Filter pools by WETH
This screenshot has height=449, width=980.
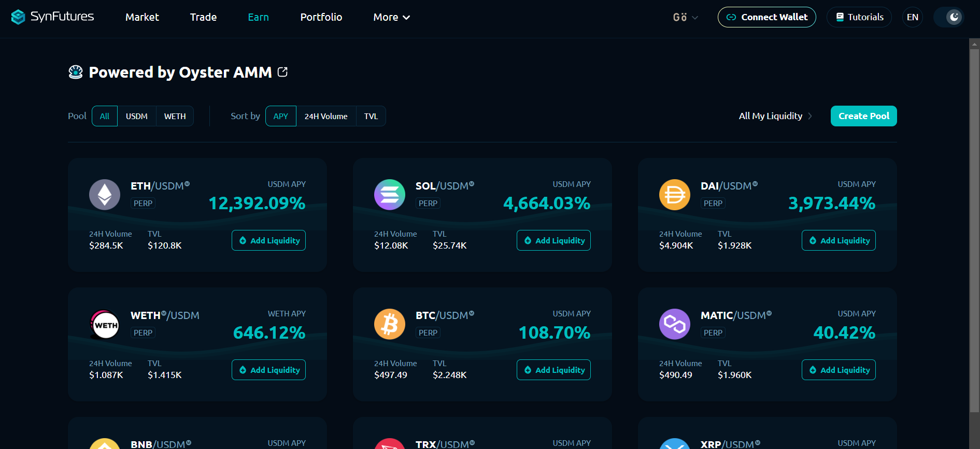[x=175, y=116]
